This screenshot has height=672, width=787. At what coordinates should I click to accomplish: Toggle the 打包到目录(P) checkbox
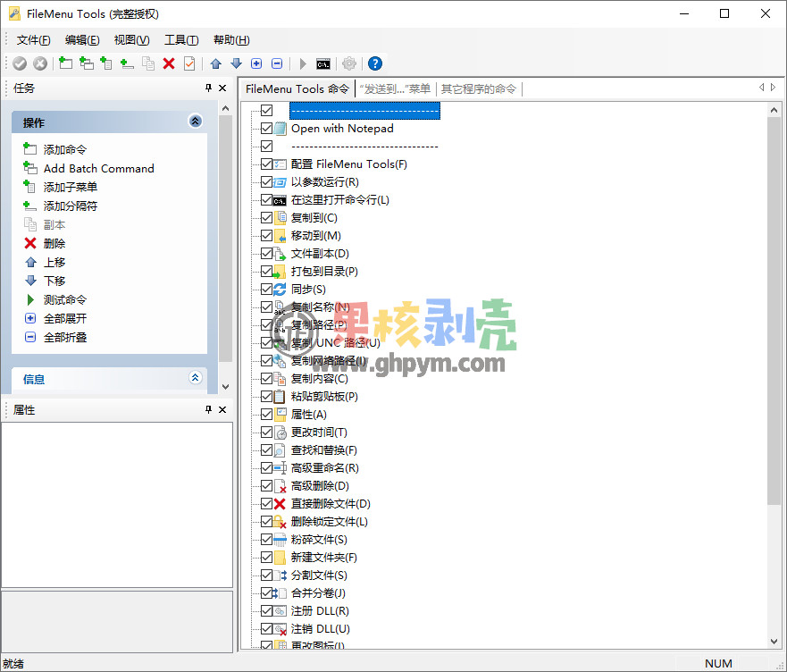tap(266, 271)
